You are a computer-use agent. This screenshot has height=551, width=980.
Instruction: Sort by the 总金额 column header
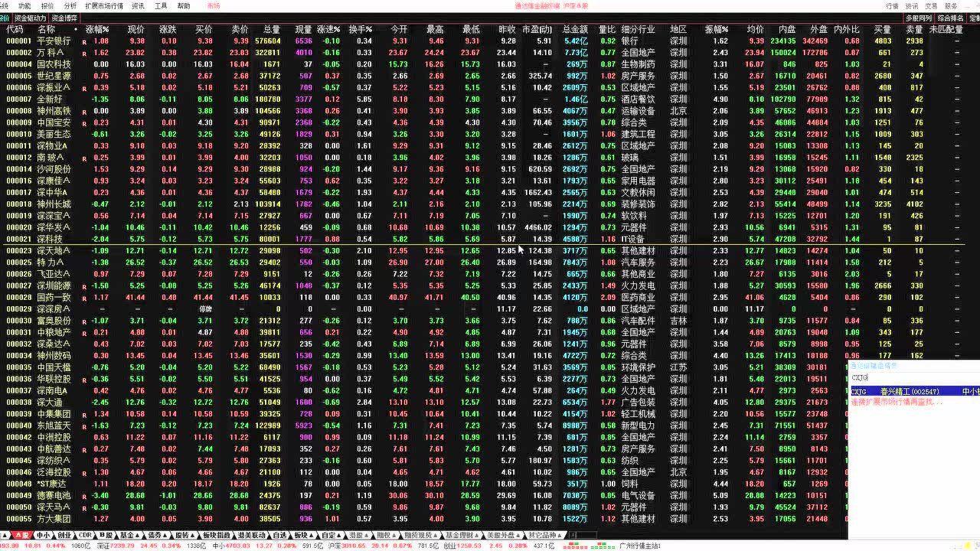[574, 29]
